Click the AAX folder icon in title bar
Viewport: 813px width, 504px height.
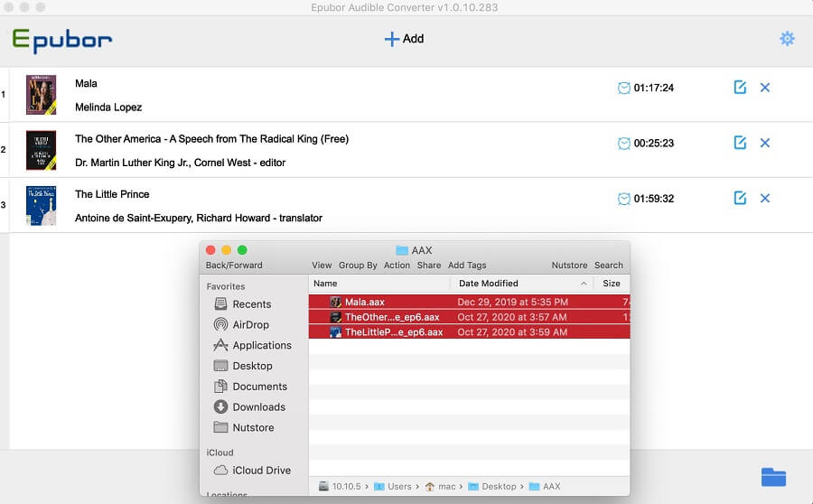(x=402, y=250)
